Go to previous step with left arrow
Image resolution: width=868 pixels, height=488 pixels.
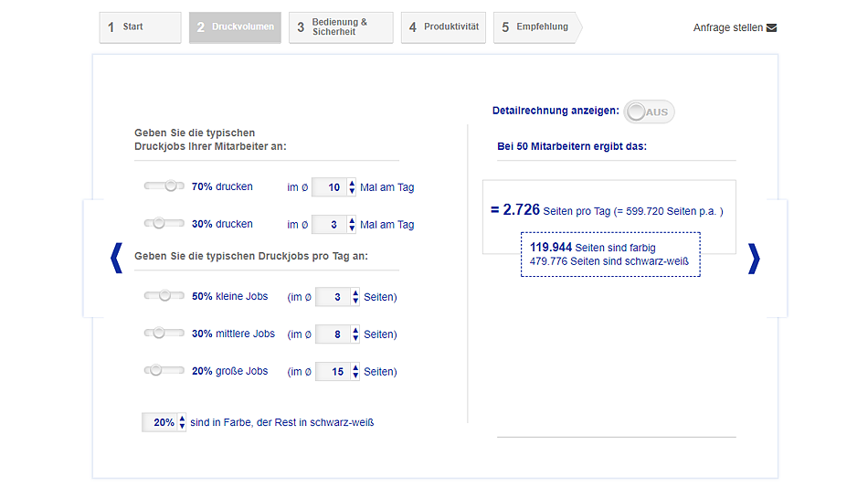click(115, 259)
